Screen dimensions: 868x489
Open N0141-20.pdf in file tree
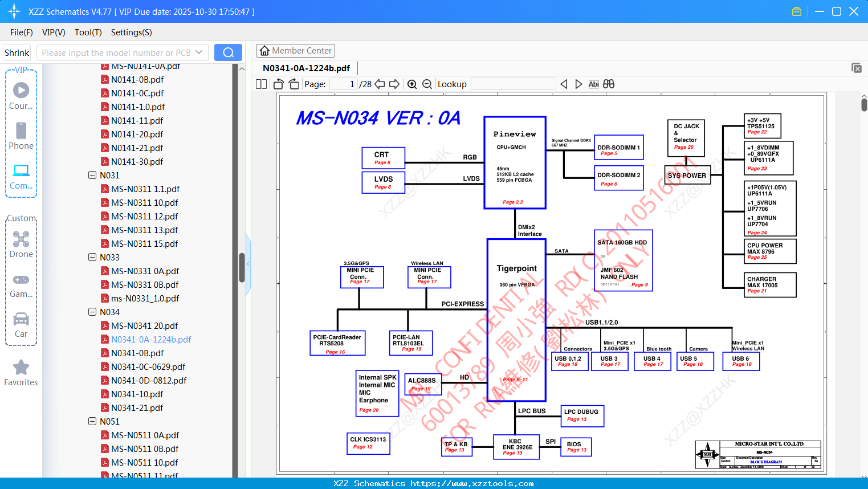[137, 134]
